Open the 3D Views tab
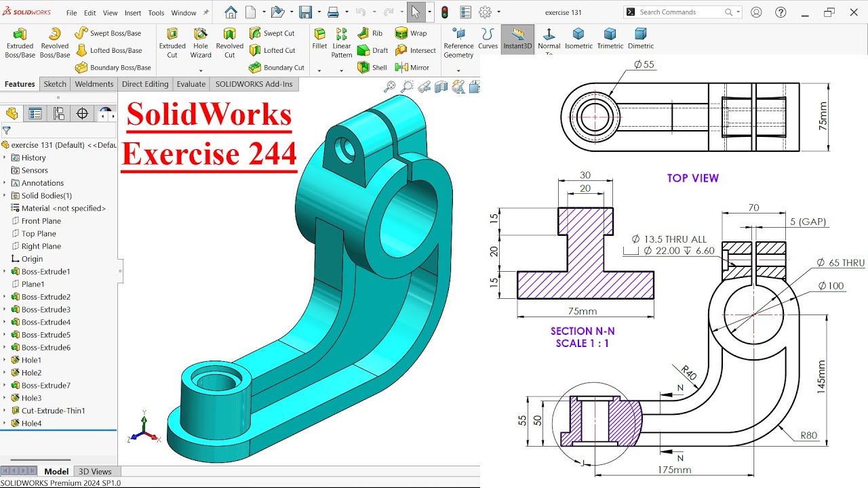 click(x=95, y=472)
